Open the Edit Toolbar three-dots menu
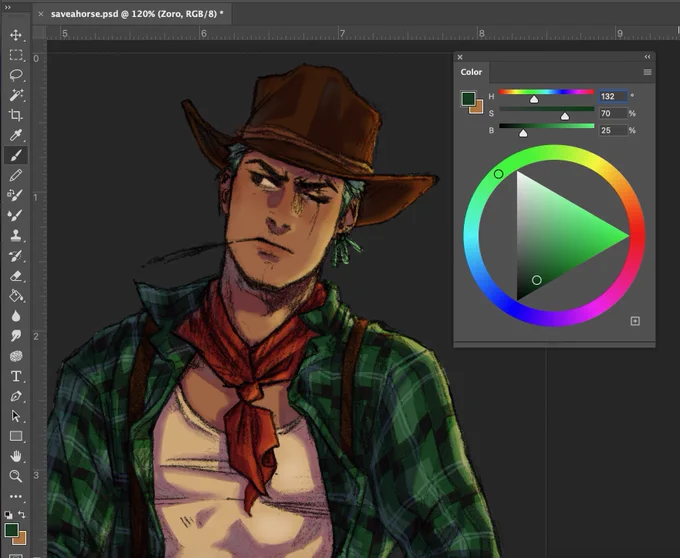Screen dimensions: 680x558 (16, 496)
